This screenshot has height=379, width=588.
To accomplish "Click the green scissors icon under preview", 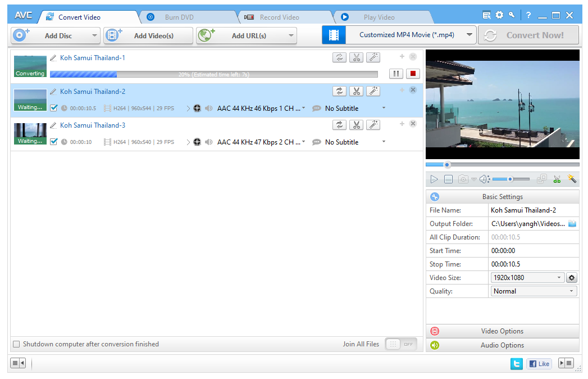I will 557,179.
